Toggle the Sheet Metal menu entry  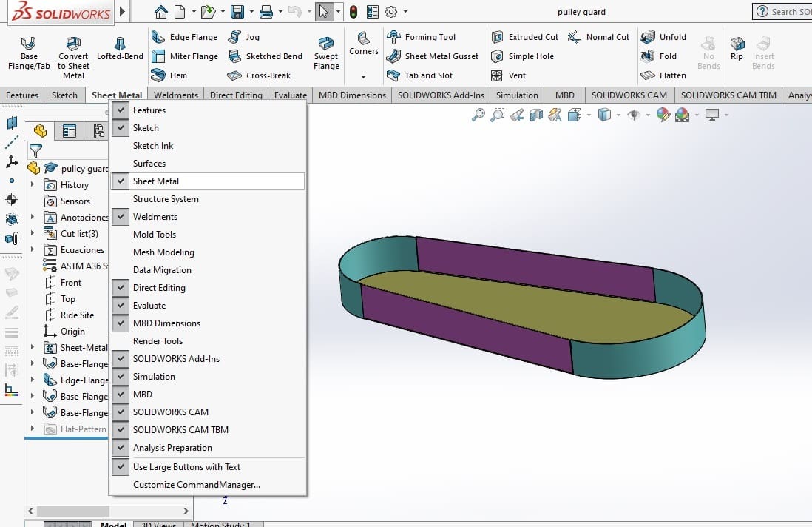pyautogui.click(x=208, y=181)
